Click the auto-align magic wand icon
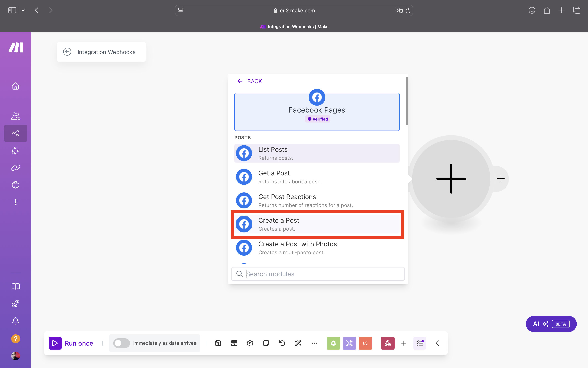588x368 pixels. pos(298,343)
